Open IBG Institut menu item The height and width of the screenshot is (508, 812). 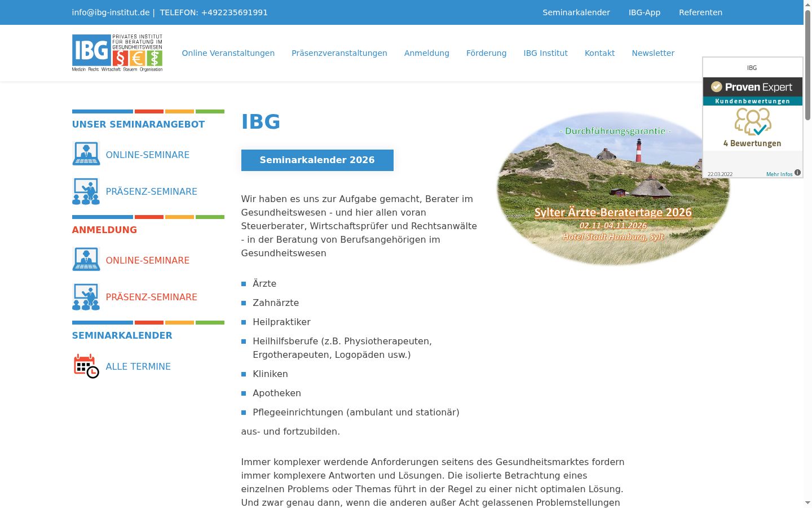(x=545, y=53)
